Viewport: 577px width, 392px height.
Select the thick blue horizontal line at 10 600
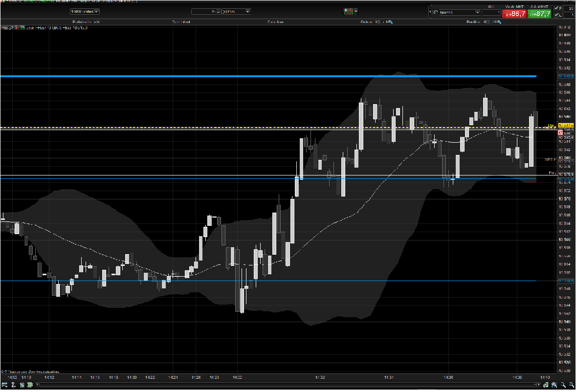tap(268, 76)
